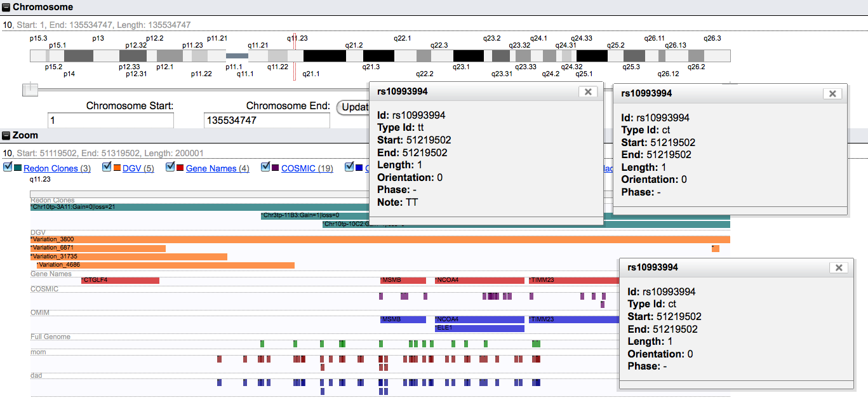
Task: Click the red Gene Names color swatch
Action: coord(180,168)
